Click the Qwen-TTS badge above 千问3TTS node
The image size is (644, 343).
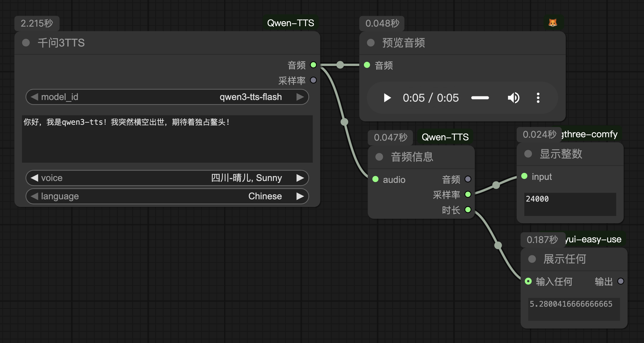[291, 23]
